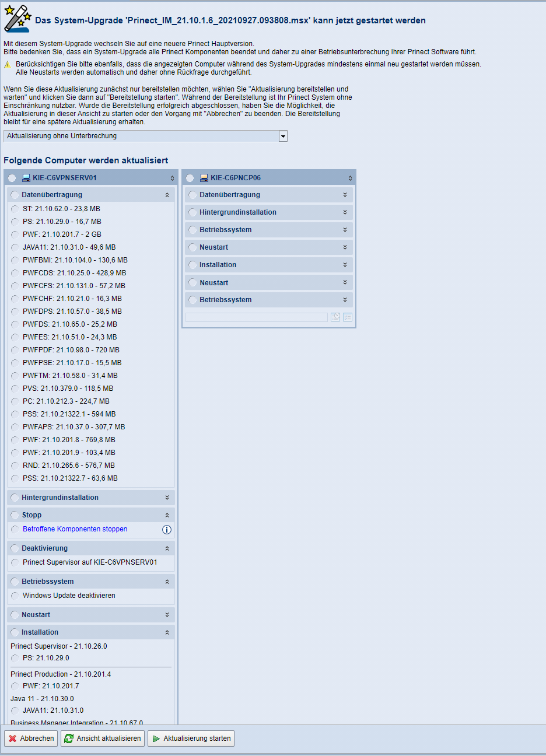Click status circle for PWFAPS: 21.10.37.0 row
The height and width of the screenshot is (756, 546).
click(x=15, y=427)
